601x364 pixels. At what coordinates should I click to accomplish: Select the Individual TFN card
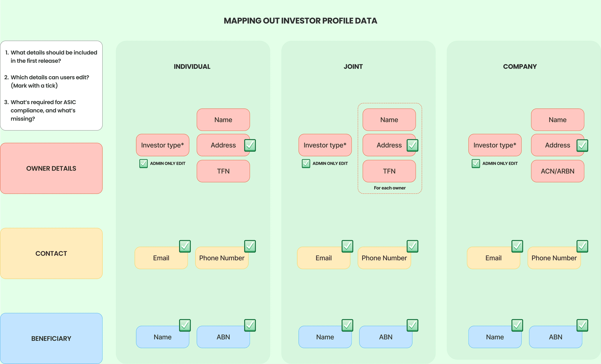click(223, 171)
